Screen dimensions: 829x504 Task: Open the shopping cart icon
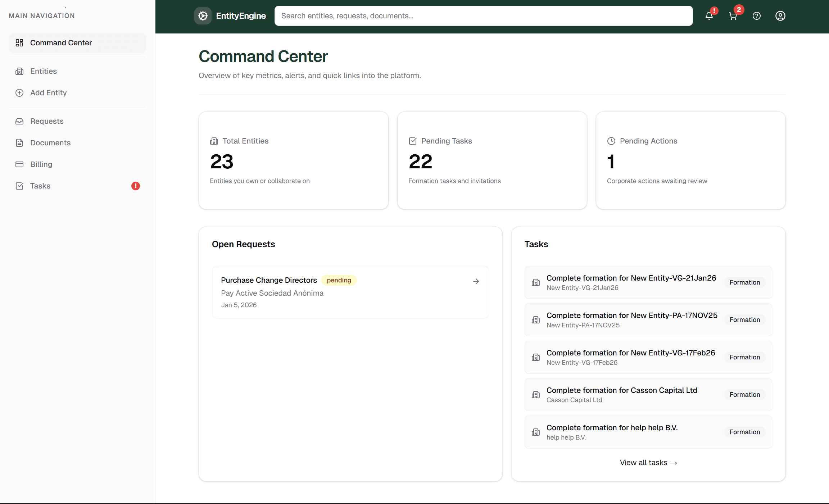click(733, 16)
